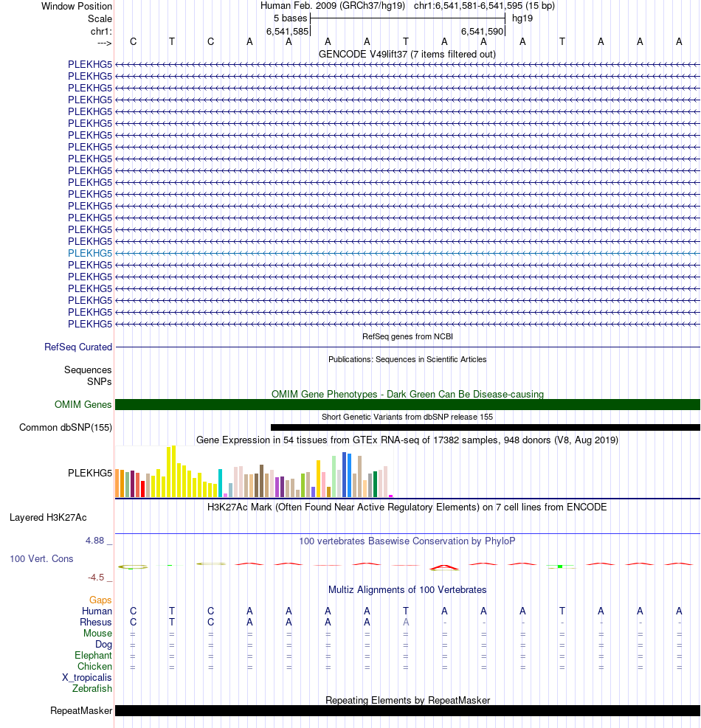Click the black RepeatMasker element bar
Viewport: 701px width, 728px height.
[407, 711]
